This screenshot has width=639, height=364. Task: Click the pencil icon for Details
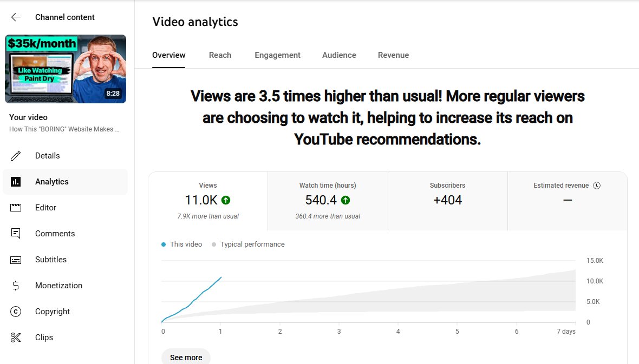point(16,156)
